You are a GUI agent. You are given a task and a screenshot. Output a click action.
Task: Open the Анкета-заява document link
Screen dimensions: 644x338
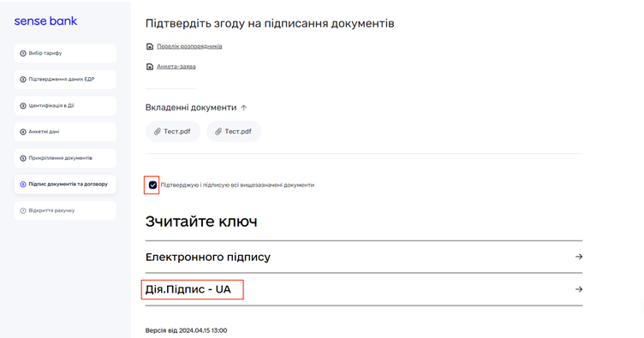(x=176, y=67)
